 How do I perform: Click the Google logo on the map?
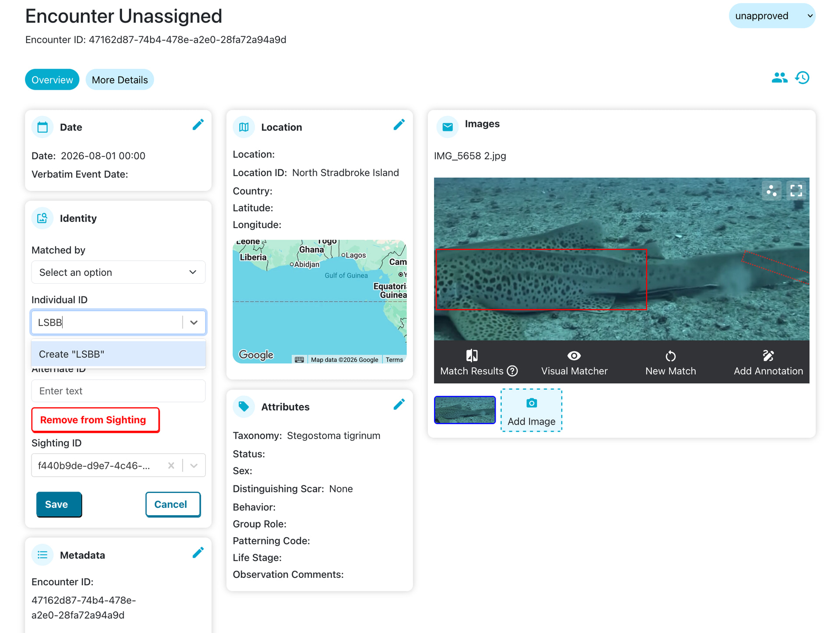(256, 355)
